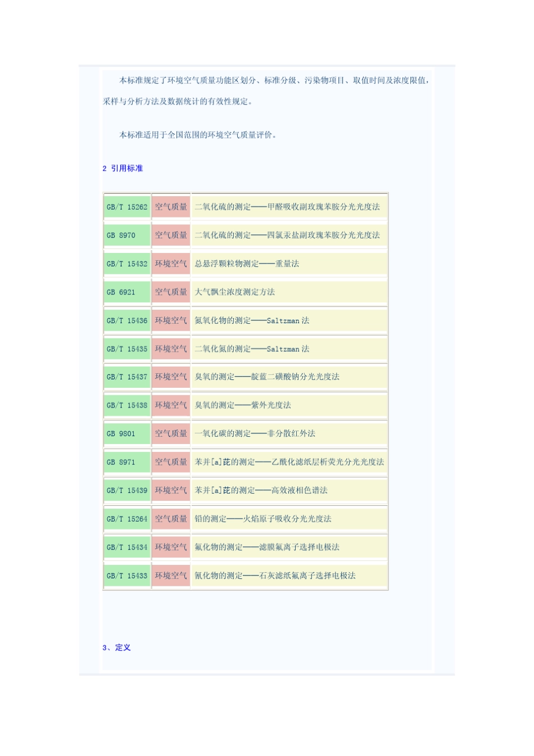The width and height of the screenshot is (534, 756).
Task: Select cell 'GB/T 15432'
Action: (x=127, y=264)
